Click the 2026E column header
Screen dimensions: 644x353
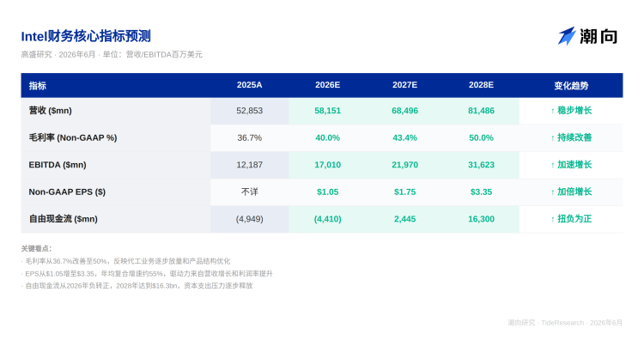point(327,85)
